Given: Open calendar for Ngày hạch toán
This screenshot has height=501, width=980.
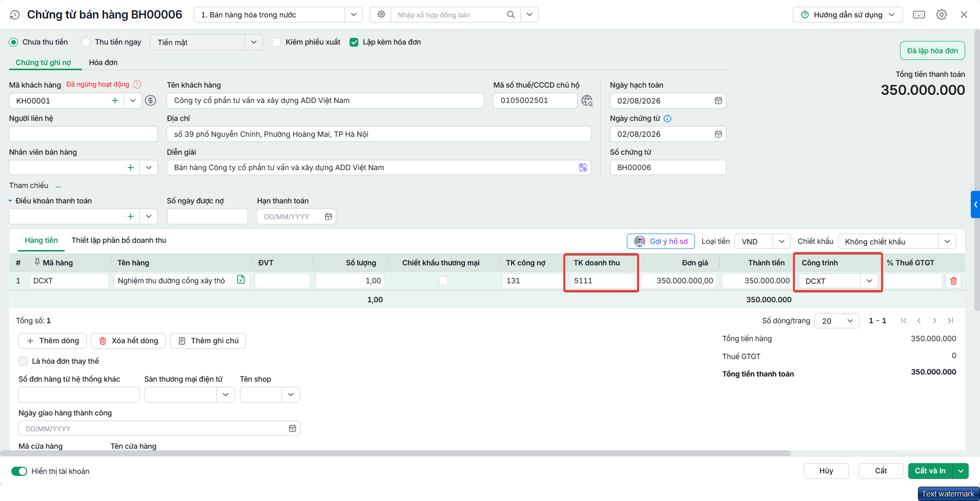Looking at the screenshot, I should (718, 101).
